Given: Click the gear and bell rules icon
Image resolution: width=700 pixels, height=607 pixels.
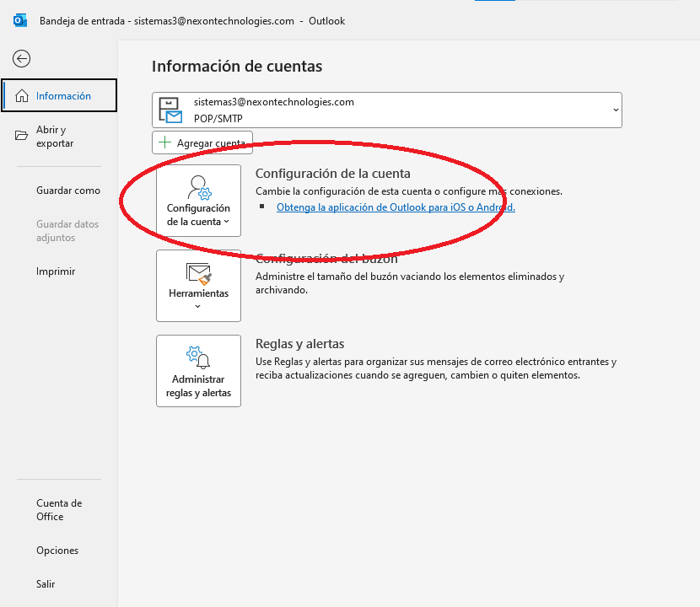Looking at the screenshot, I should pos(198,357).
